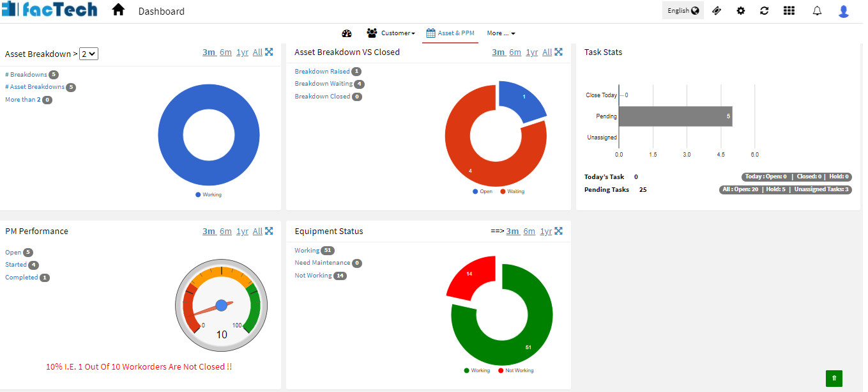Expand the Customer dropdown menu

pyautogui.click(x=390, y=33)
